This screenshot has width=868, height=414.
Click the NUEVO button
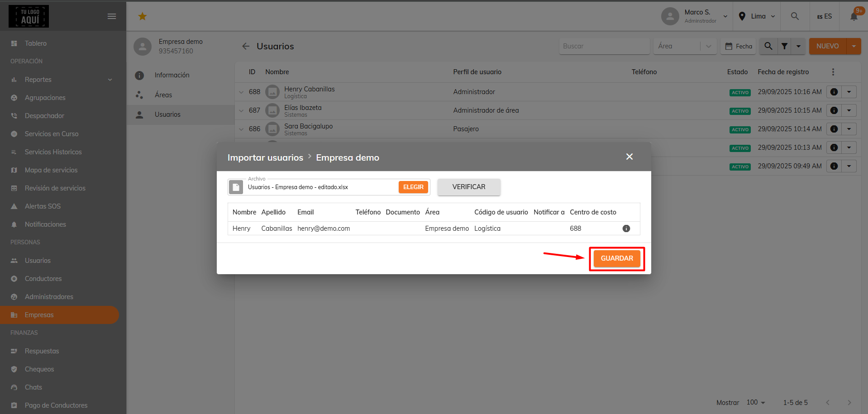tap(827, 46)
